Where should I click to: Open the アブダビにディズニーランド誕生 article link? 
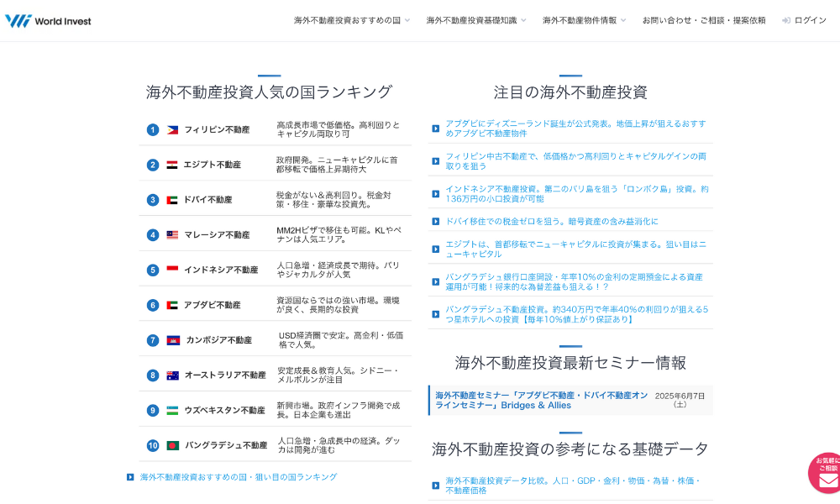pyautogui.click(x=575, y=128)
